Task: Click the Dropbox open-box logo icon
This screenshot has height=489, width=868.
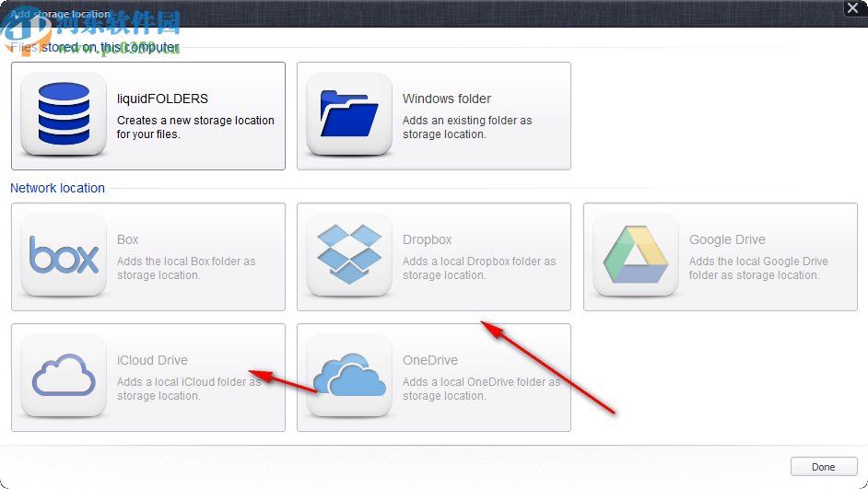Action: point(349,254)
